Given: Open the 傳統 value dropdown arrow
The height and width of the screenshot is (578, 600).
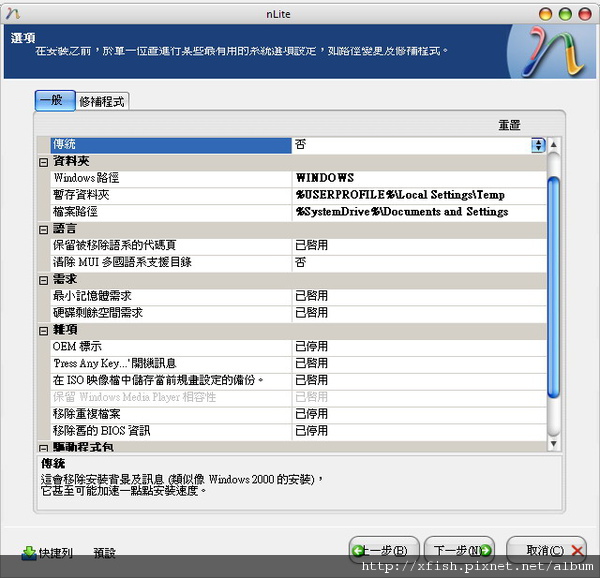Looking at the screenshot, I should (538, 145).
